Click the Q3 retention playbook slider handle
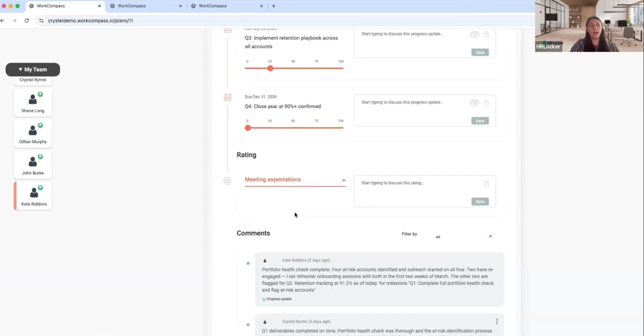The width and height of the screenshot is (644, 336). [x=270, y=68]
